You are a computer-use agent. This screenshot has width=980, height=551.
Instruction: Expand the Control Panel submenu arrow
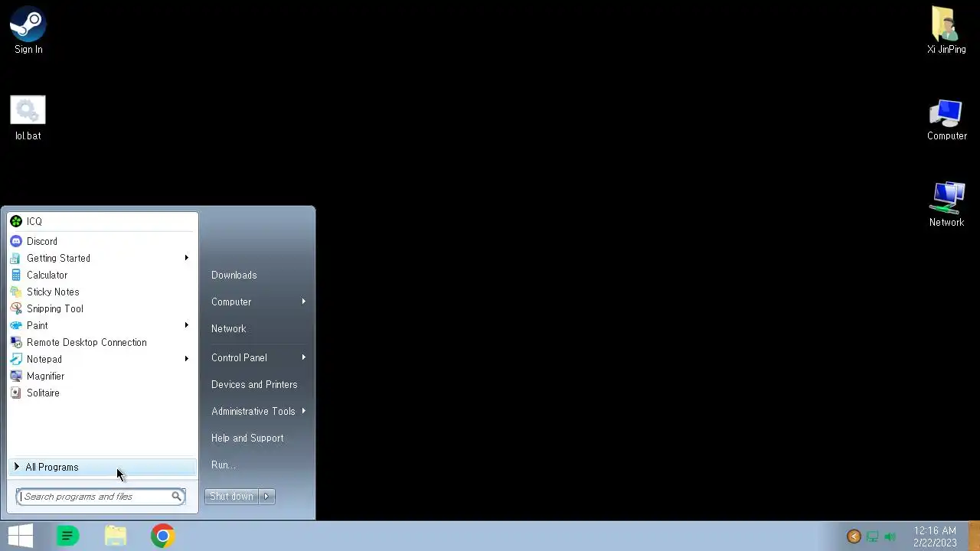(304, 357)
